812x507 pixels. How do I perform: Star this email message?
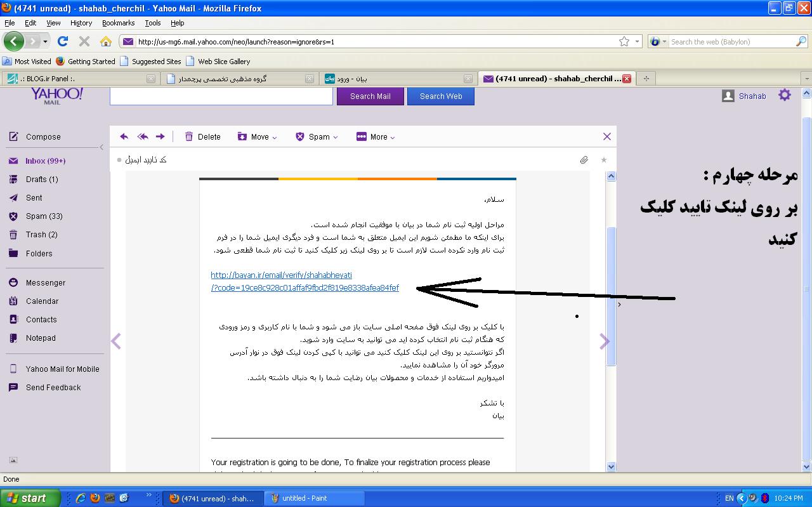click(x=604, y=160)
